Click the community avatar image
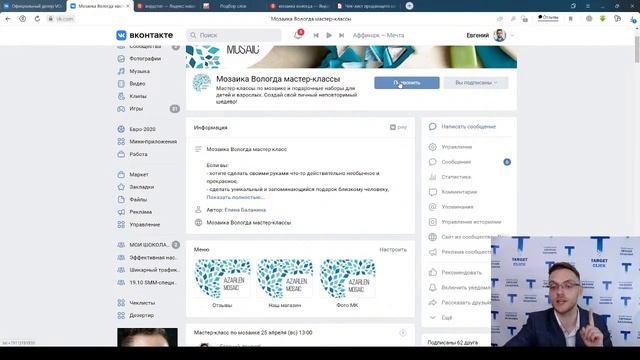The image size is (640, 360). [x=202, y=83]
